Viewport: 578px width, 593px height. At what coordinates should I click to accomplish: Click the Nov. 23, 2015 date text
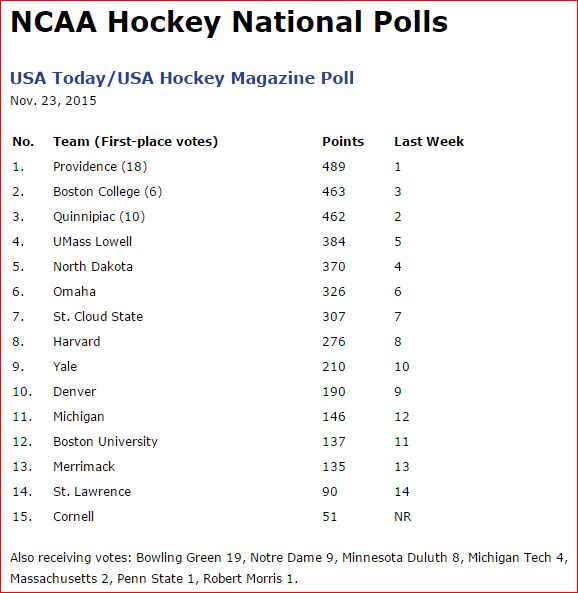53,101
